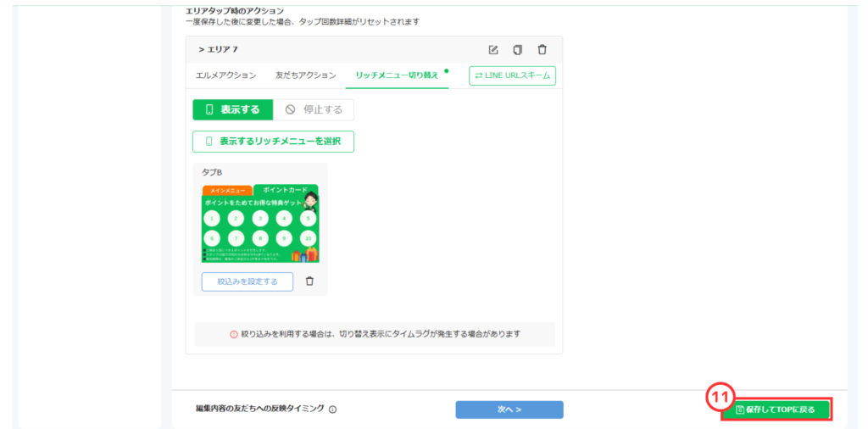Click the copy icon in エリア 7 header

click(517, 50)
